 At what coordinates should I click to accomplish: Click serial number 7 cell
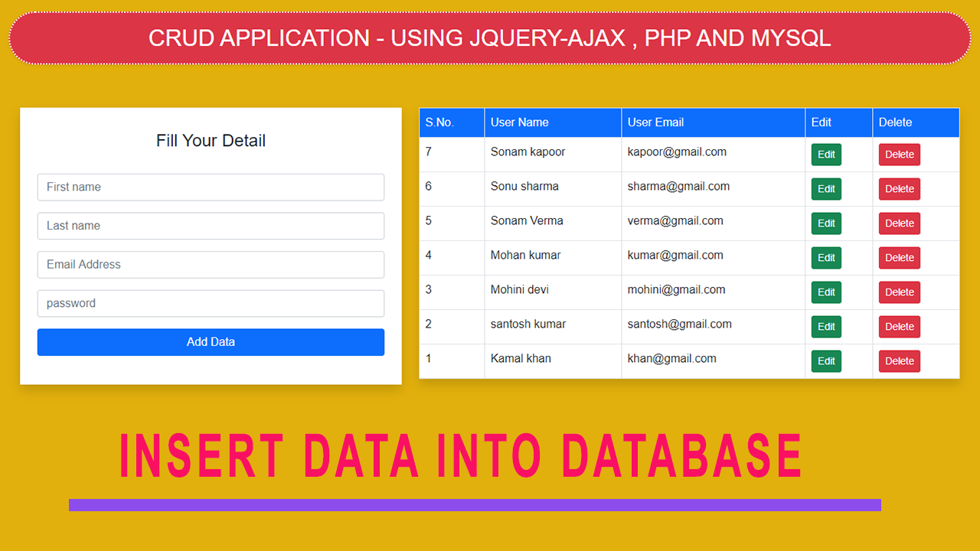(452, 155)
